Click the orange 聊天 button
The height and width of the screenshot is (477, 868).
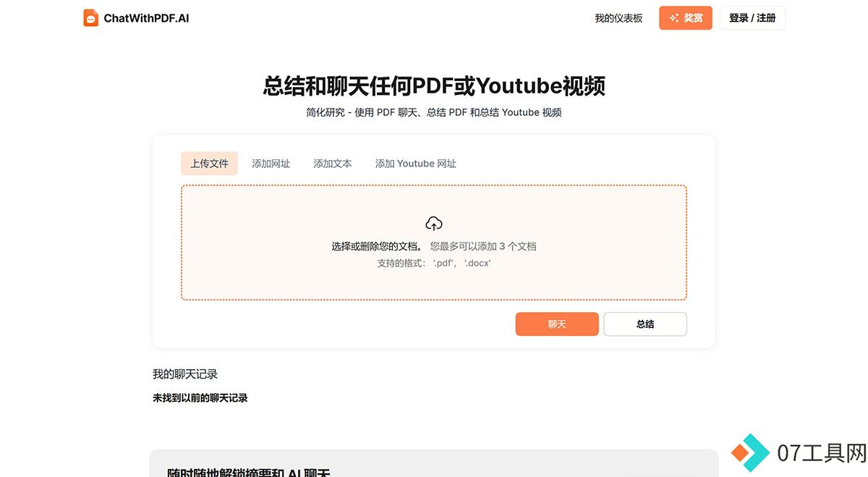coord(557,324)
